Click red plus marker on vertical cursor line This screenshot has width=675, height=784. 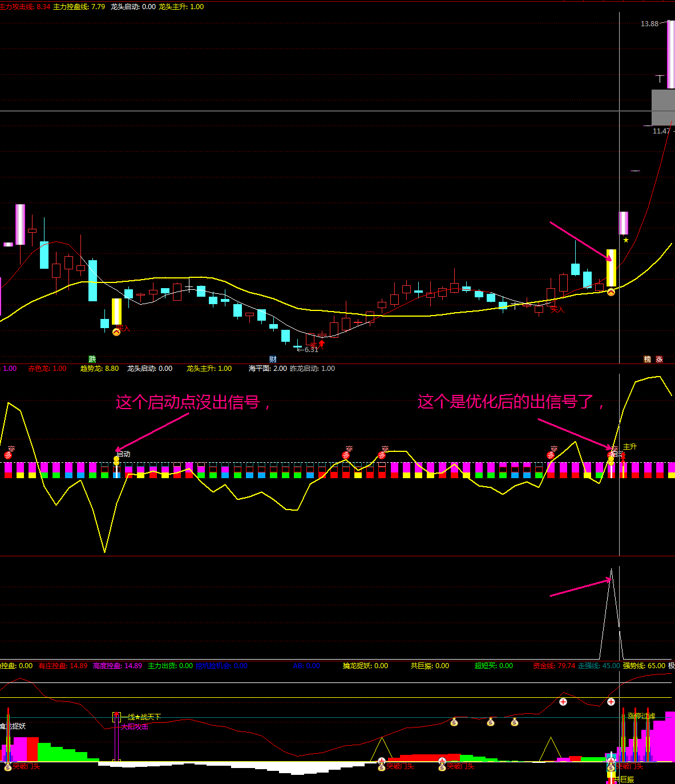[x=611, y=702]
